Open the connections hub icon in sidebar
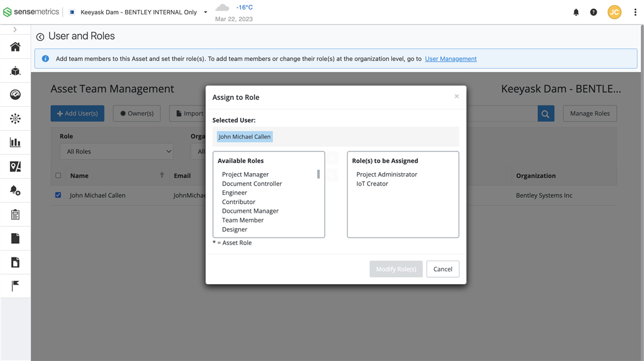 (16, 117)
